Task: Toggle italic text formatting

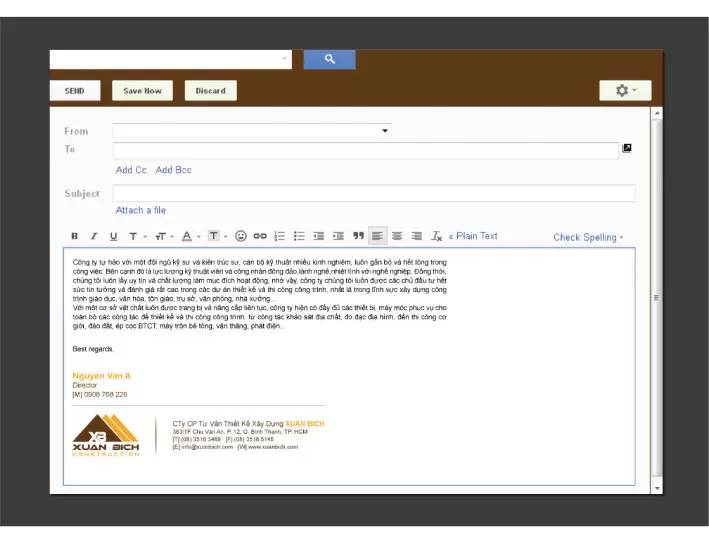Action: [x=94, y=237]
